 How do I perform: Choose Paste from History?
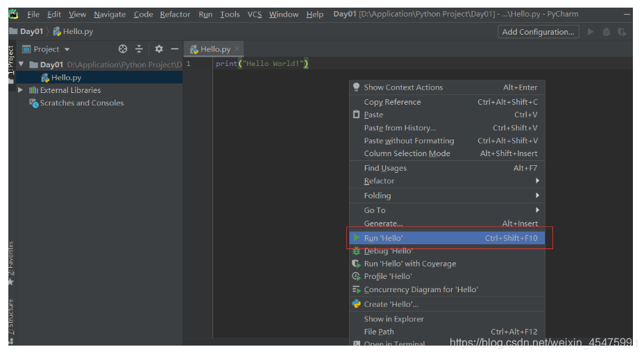[447, 128]
